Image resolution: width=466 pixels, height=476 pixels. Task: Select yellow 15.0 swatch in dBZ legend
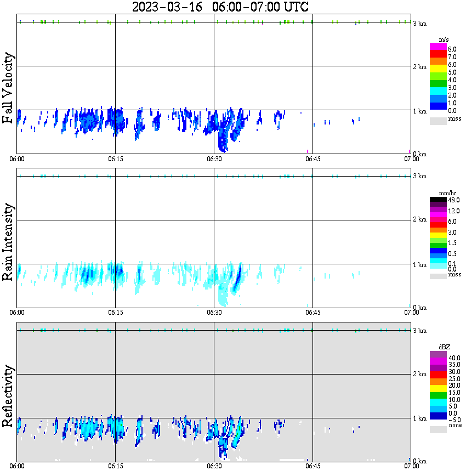(438, 389)
